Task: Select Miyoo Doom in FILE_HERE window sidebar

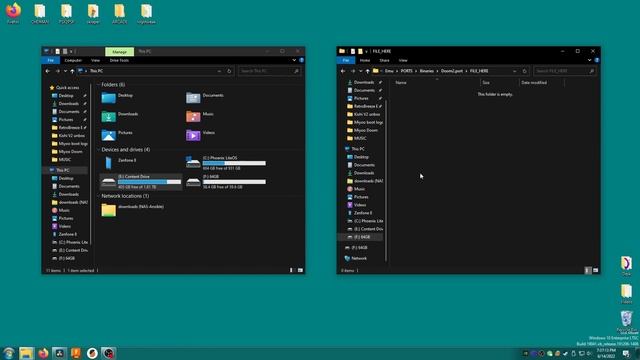Action: pos(362,130)
